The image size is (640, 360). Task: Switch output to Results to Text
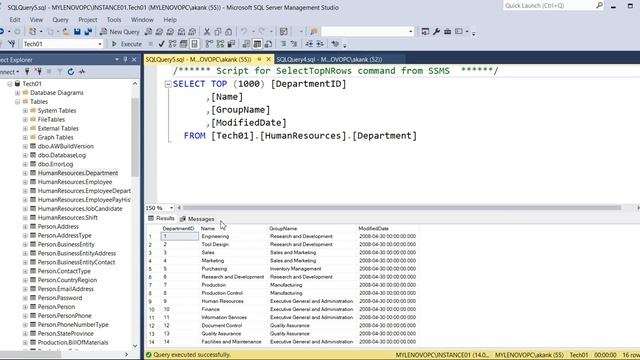tap(246, 44)
